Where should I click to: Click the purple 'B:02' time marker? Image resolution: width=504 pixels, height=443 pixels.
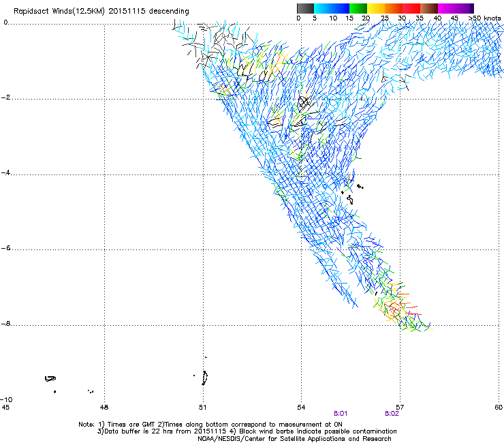pos(392,414)
